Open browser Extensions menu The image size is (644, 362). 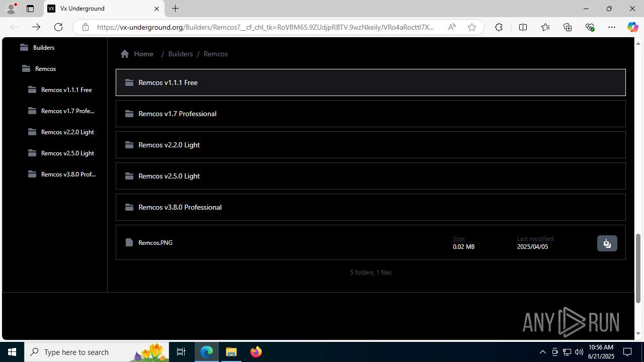click(499, 27)
